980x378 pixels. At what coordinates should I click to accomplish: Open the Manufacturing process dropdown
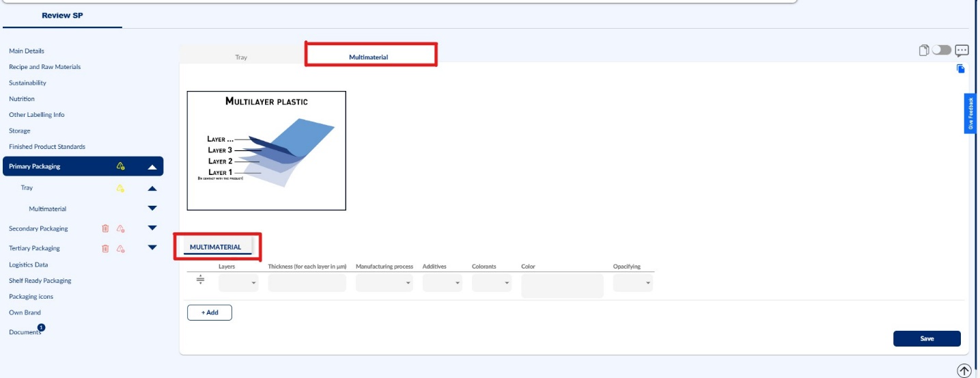point(384,283)
